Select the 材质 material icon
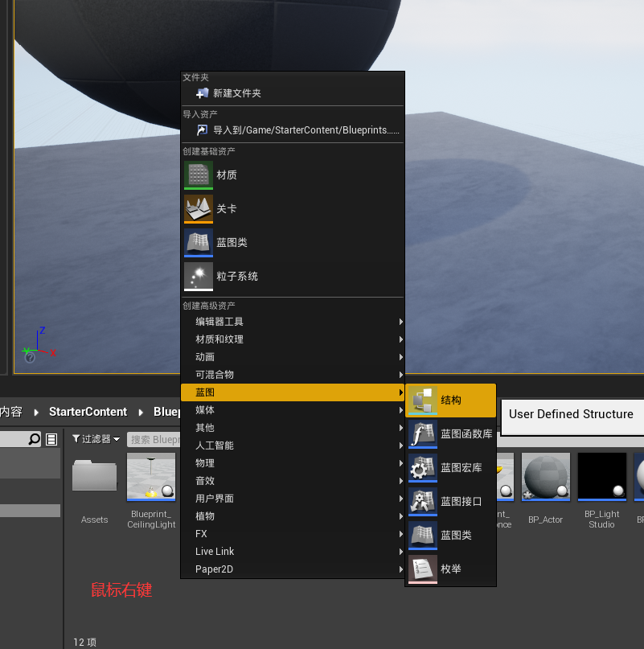This screenshot has height=649, width=644. (x=199, y=175)
